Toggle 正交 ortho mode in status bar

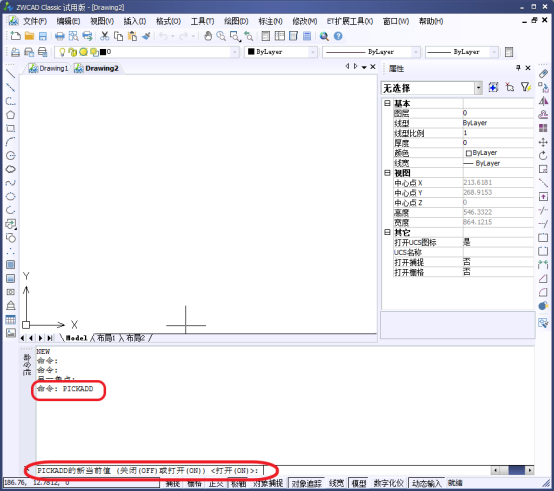(x=216, y=483)
